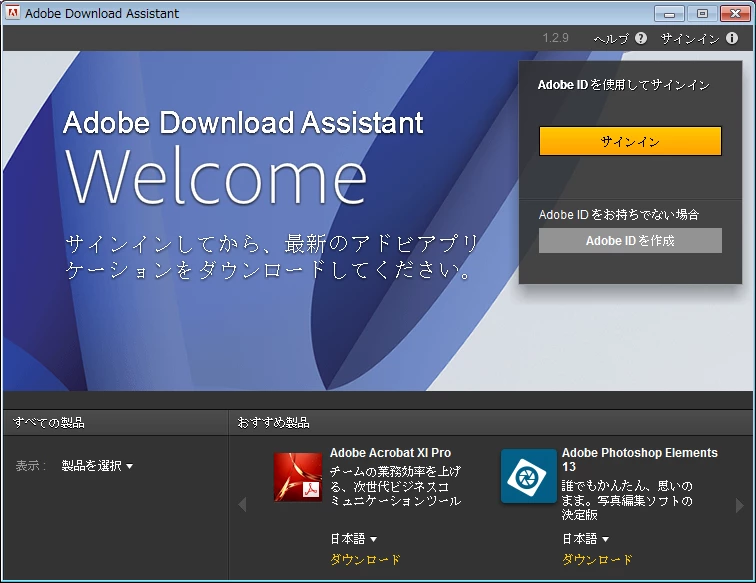The height and width of the screenshot is (583, 756).
Task: Click the 表示： label
Action: point(31,466)
